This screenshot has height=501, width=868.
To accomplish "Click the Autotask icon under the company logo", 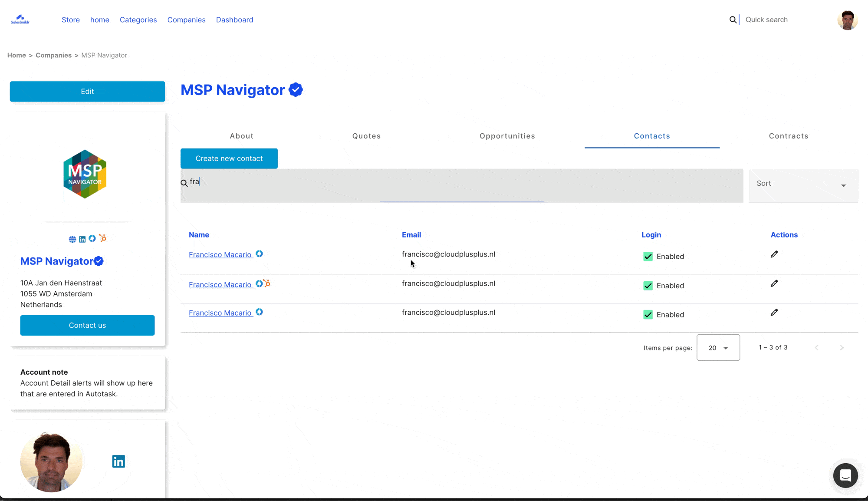I will (x=92, y=238).
